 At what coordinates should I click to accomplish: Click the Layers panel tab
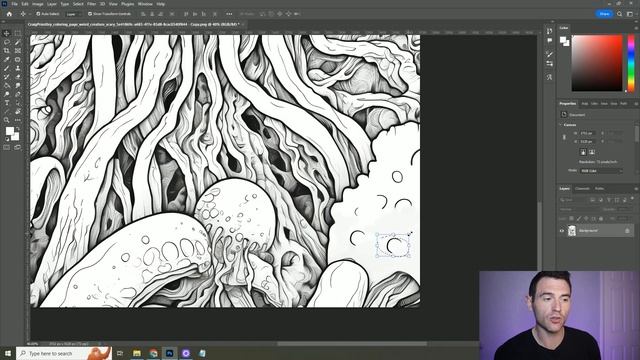point(564,189)
